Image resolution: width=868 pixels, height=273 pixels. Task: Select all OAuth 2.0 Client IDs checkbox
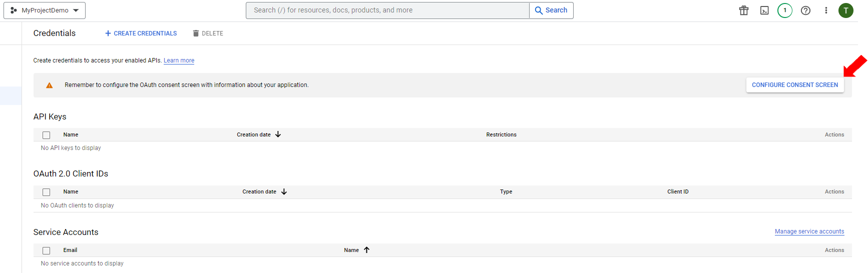click(47, 192)
